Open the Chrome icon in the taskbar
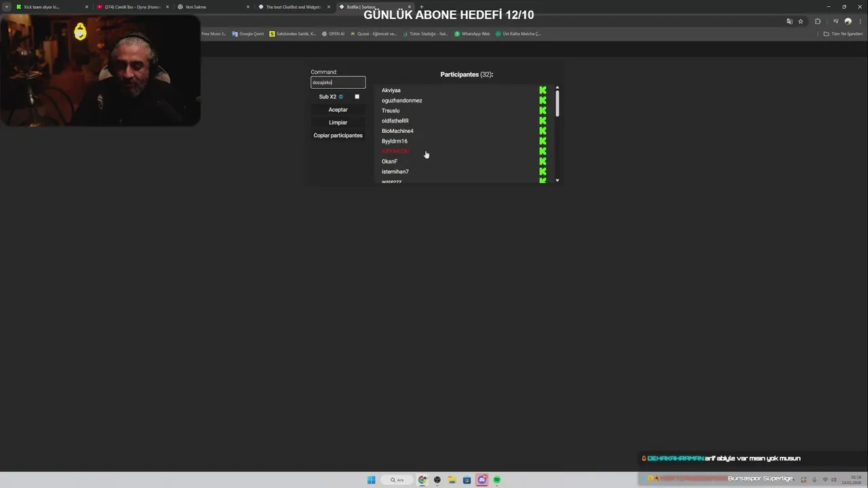This screenshot has width=868, height=488. [x=422, y=480]
